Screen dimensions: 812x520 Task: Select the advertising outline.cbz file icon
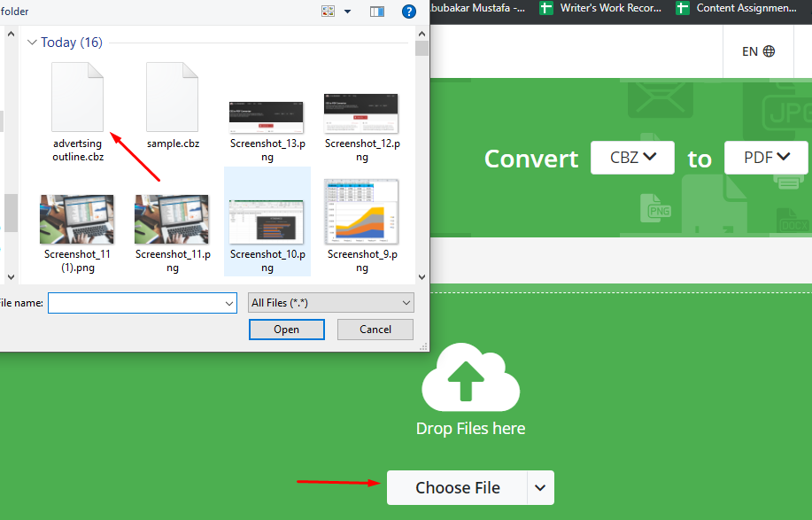(77, 97)
